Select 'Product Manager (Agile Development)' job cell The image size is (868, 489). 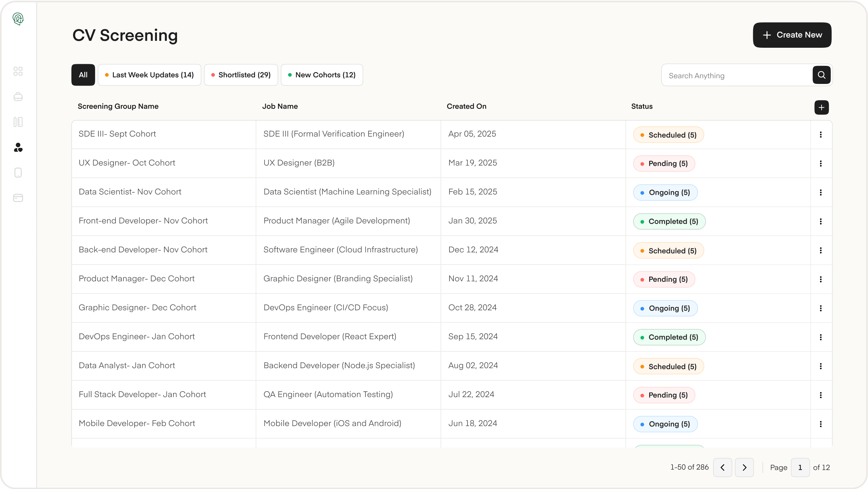337,221
